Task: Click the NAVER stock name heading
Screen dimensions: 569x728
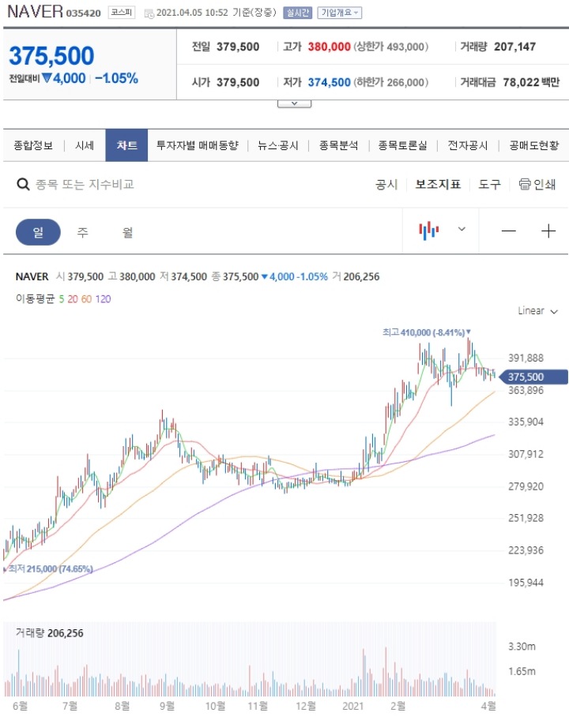Action: click(x=35, y=12)
